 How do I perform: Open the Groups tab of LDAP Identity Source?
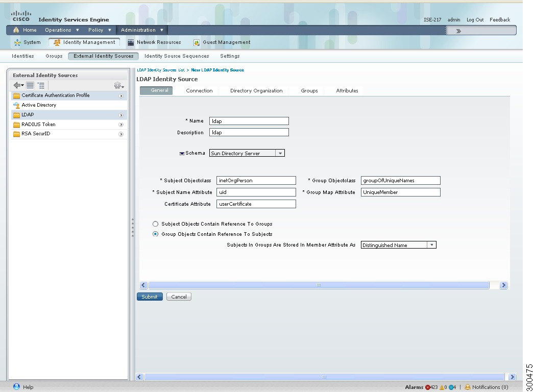[x=309, y=91]
